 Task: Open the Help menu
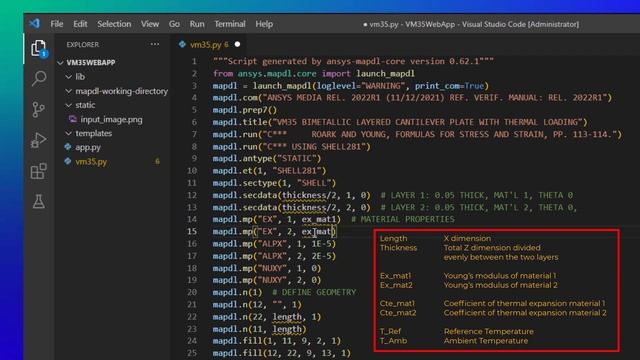point(264,24)
